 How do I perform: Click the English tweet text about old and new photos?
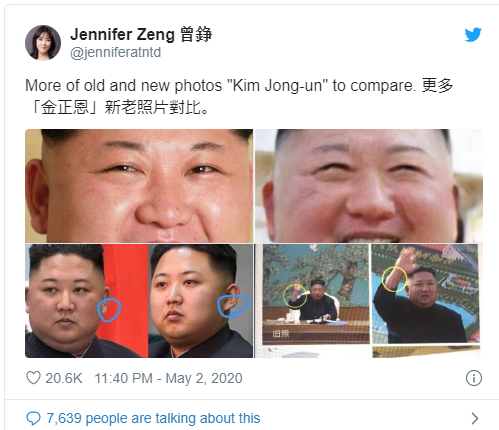pos(221,86)
